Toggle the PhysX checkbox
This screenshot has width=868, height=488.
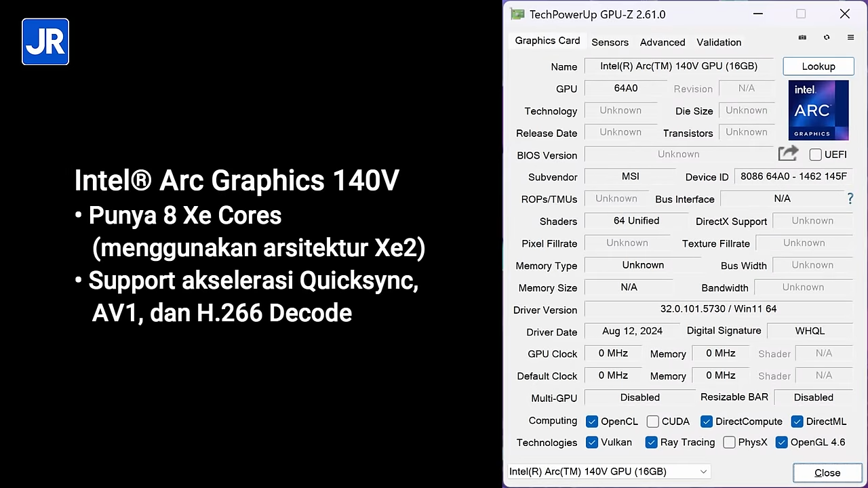point(730,443)
